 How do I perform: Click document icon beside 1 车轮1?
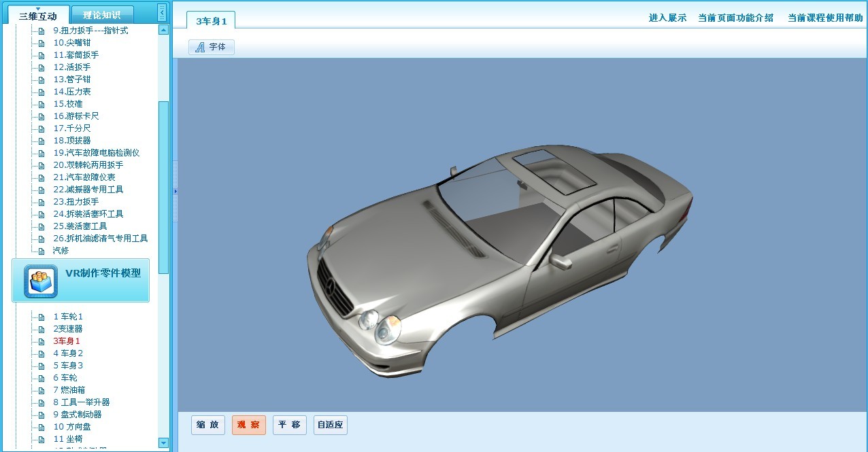click(x=42, y=317)
